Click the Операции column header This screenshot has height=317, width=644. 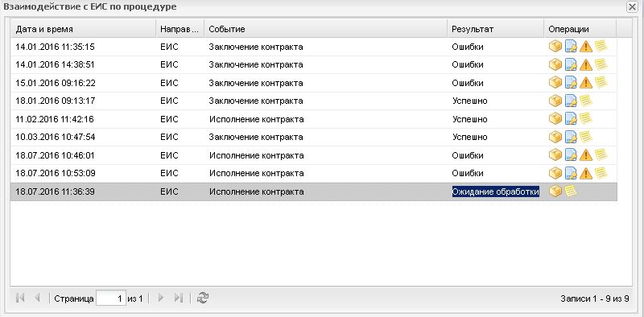click(x=580, y=29)
